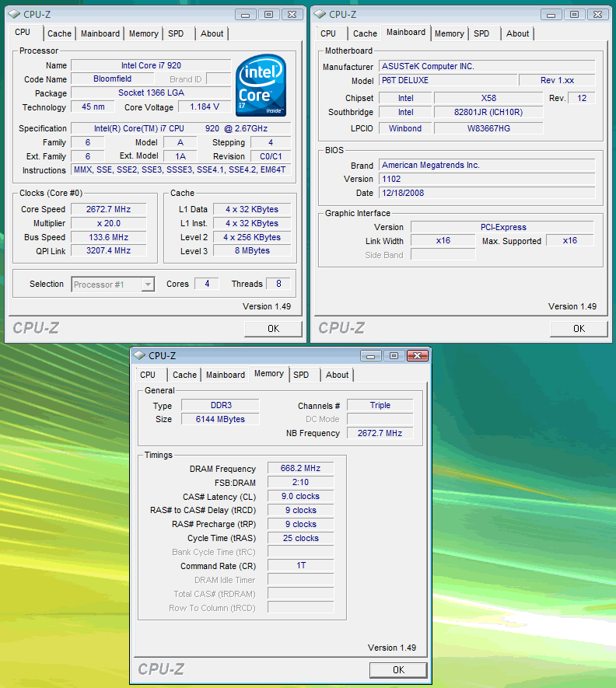616x688 pixels.
Task: Switch to CPU tab in the motherboard window
Action: pos(328,33)
